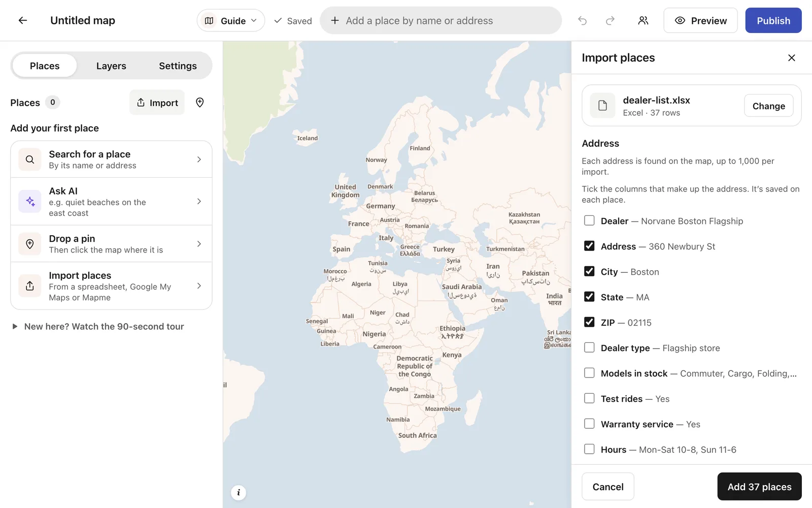This screenshot has width=812, height=508.
Task: Open Drop a pin via its chevron
Action: 199,244
